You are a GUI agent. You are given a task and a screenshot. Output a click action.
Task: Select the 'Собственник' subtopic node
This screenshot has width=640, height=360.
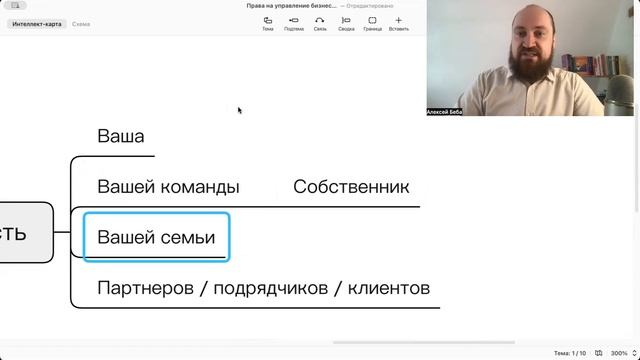[x=351, y=187]
